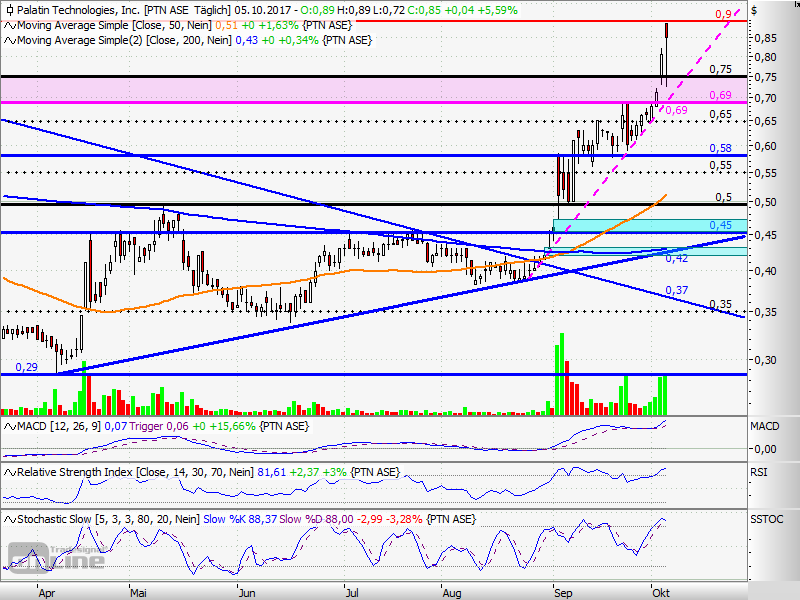Click the MACD panel axis label
Screen dimensions: 800x600
pyautogui.click(x=765, y=427)
